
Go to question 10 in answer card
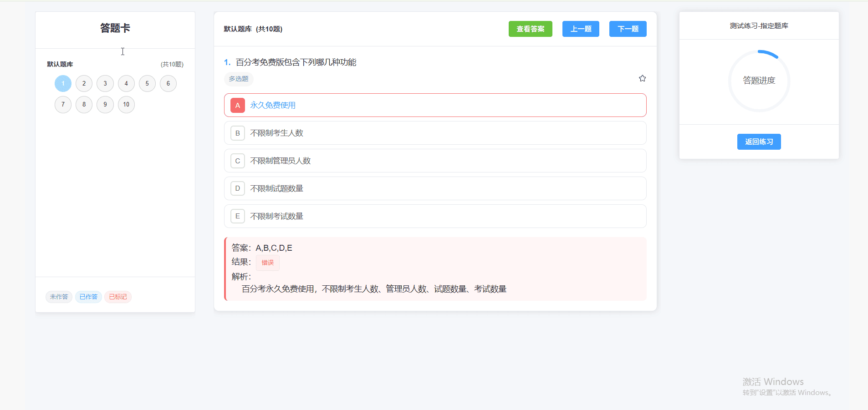(x=126, y=104)
